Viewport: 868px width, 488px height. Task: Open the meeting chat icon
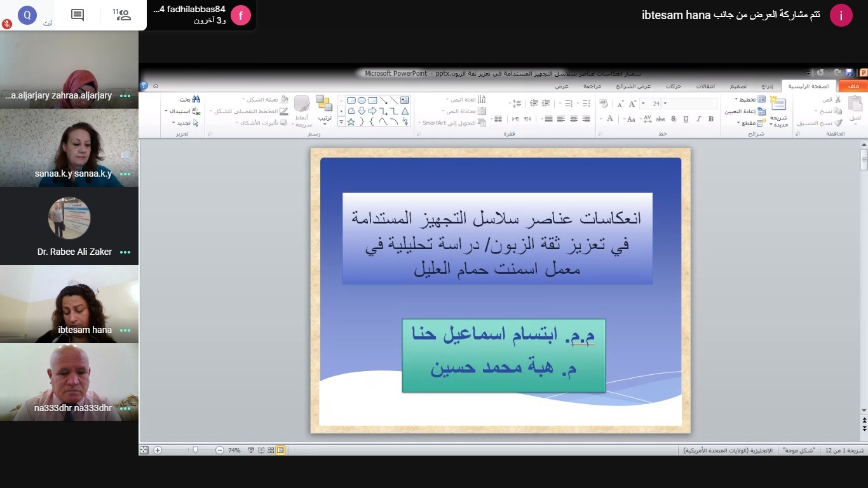[x=78, y=15]
